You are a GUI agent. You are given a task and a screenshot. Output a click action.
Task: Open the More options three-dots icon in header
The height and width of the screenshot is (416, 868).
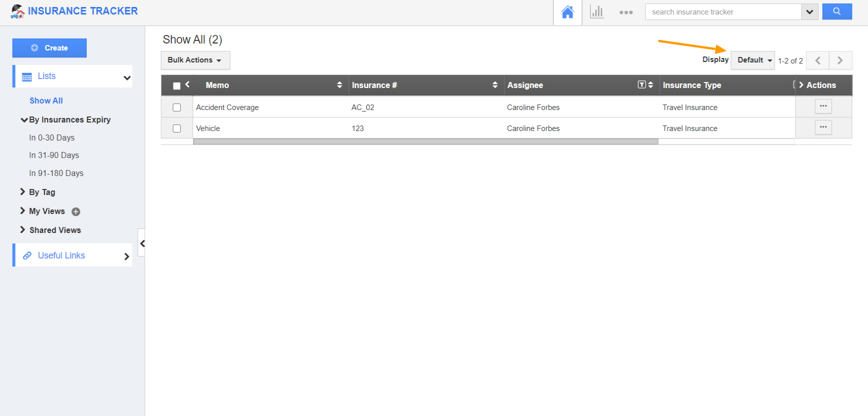[626, 12]
